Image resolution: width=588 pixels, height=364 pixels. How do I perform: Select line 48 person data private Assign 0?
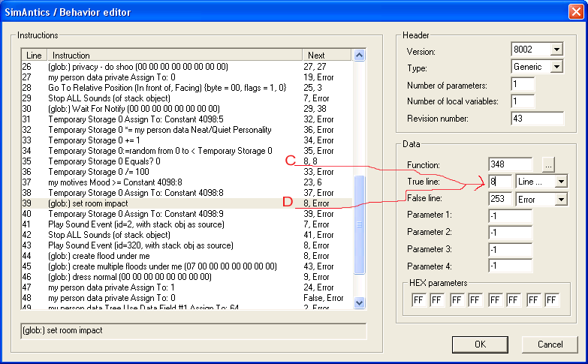(x=186, y=298)
